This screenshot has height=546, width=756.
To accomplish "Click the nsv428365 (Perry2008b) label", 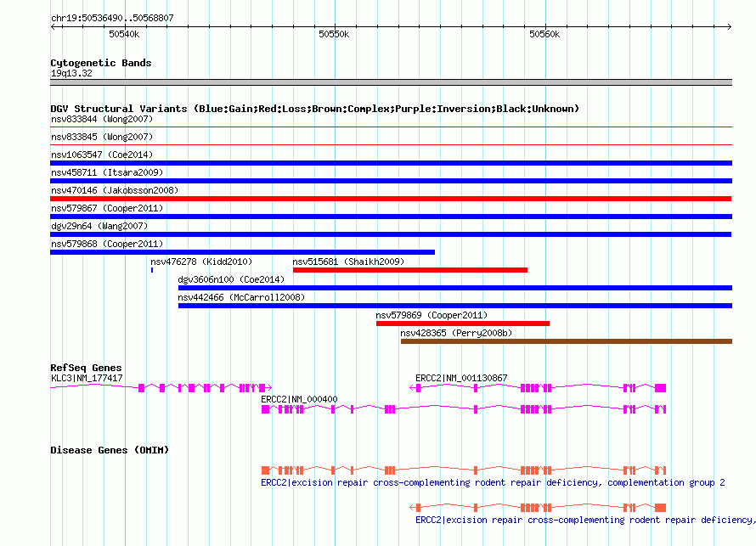I will pos(457,333).
